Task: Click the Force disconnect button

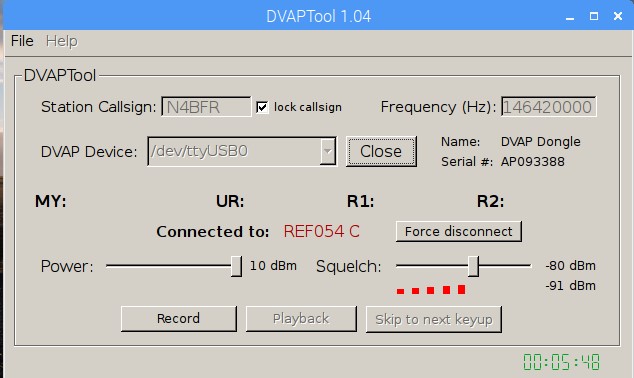Action: [459, 231]
